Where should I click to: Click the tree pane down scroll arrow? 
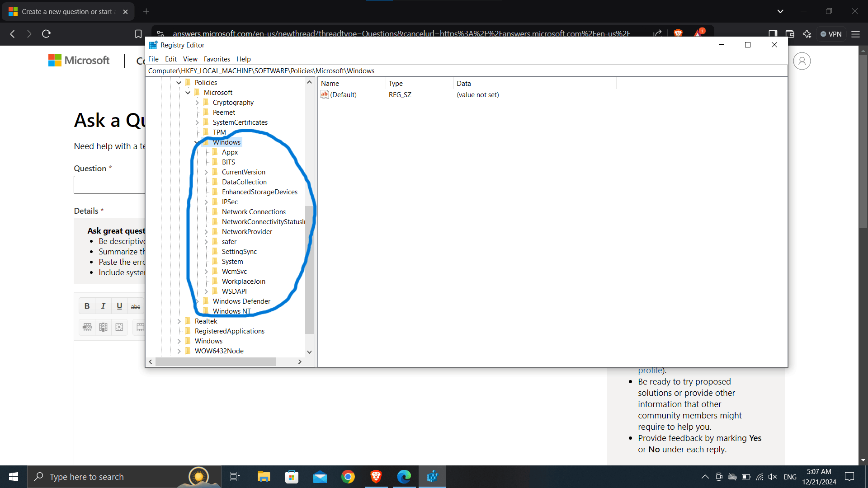pos(309,352)
